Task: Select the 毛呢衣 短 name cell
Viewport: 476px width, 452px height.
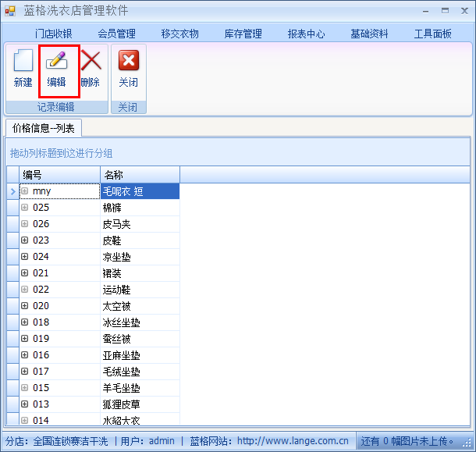Action: point(140,191)
